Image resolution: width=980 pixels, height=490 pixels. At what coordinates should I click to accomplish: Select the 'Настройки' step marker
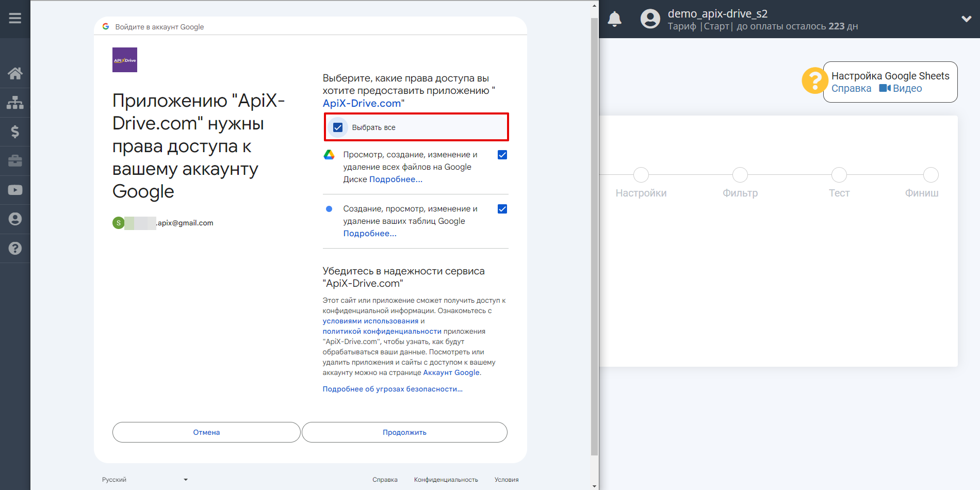point(641,175)
